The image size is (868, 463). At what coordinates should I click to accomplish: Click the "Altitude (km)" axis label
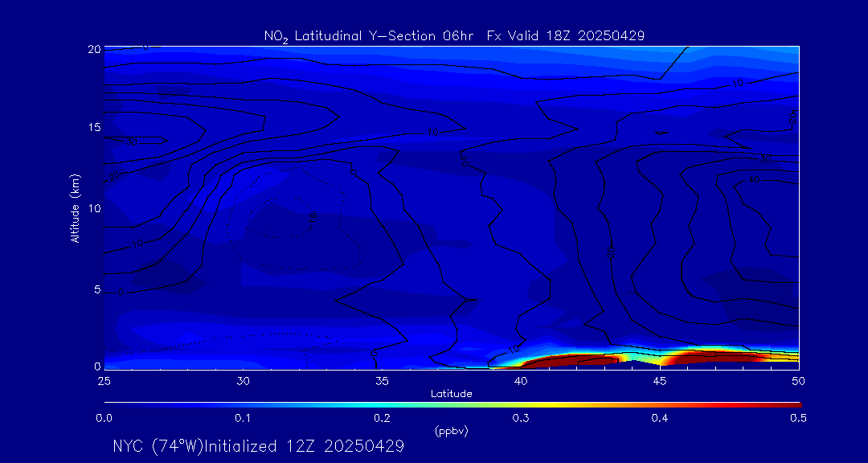(x=75, y=207)
